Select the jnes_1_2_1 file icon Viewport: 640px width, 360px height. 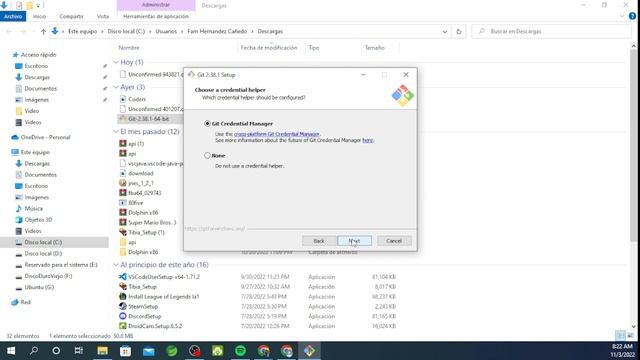122,183
